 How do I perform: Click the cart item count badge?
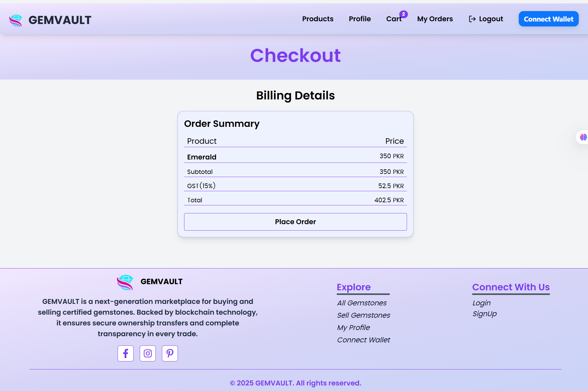click(403, 14)
